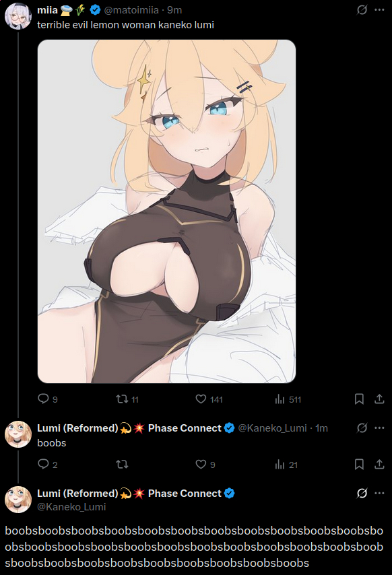Retweet miia's post with 11 reposts
The height and width of the screenshot is (575, 392).
[122, 399]
